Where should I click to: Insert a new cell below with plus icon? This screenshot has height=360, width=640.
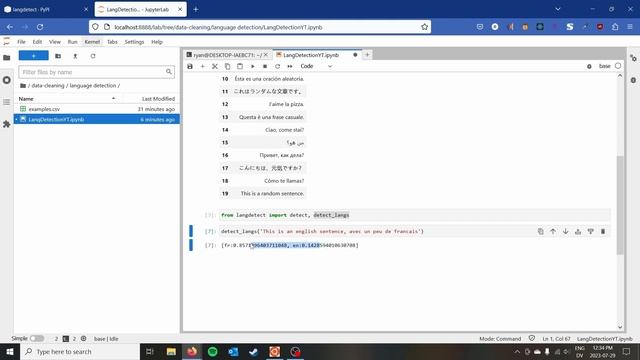202,66
